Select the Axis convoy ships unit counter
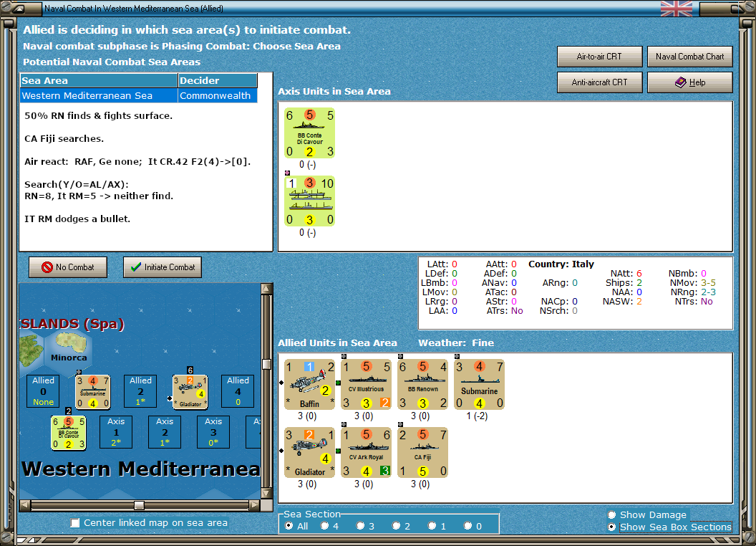This screenshot has width=756, height=546. (x=309, y=201)
